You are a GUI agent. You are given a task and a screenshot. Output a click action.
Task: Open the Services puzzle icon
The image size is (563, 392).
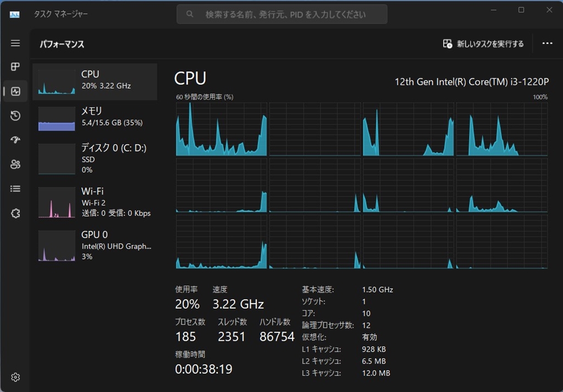pyautogui.click(x=15, y=213)
